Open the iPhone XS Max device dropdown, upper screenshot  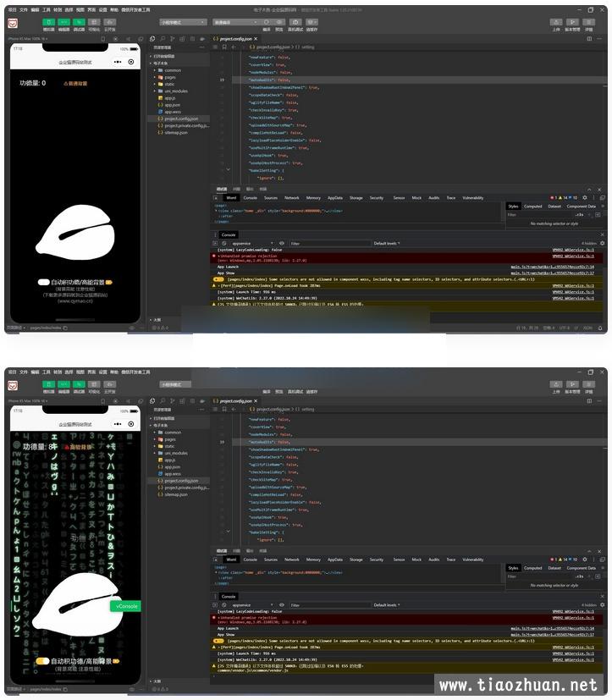click(x=27, y=39)
